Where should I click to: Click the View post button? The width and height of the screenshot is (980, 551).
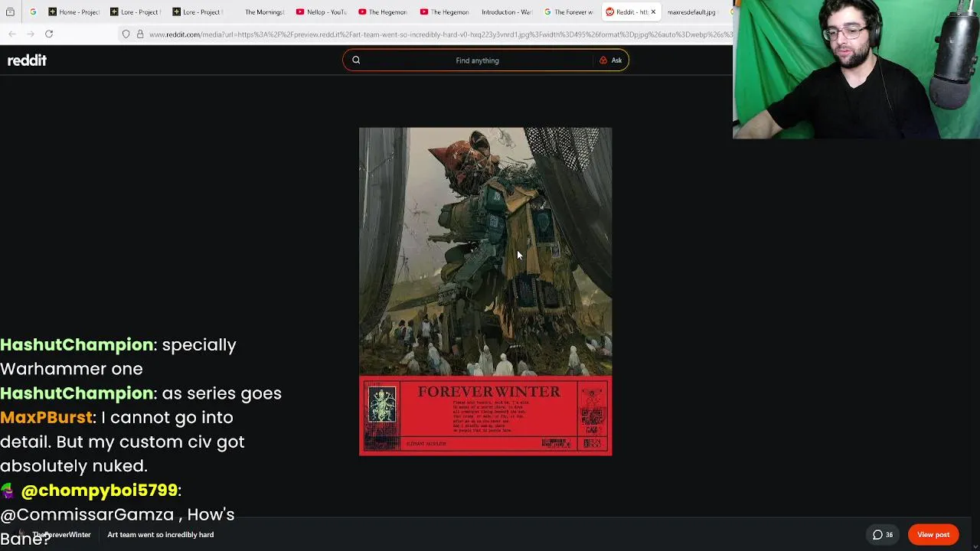[x=933, y=535]
